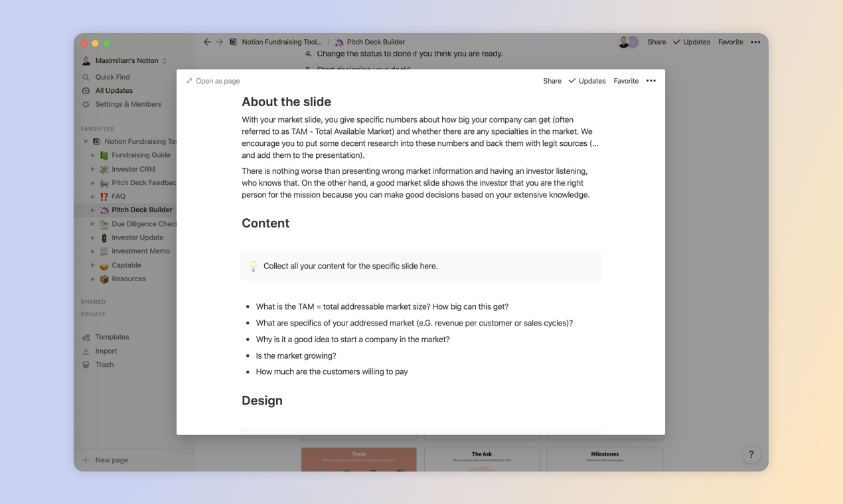Open the modal's three-dot options menu

[651, 81]
